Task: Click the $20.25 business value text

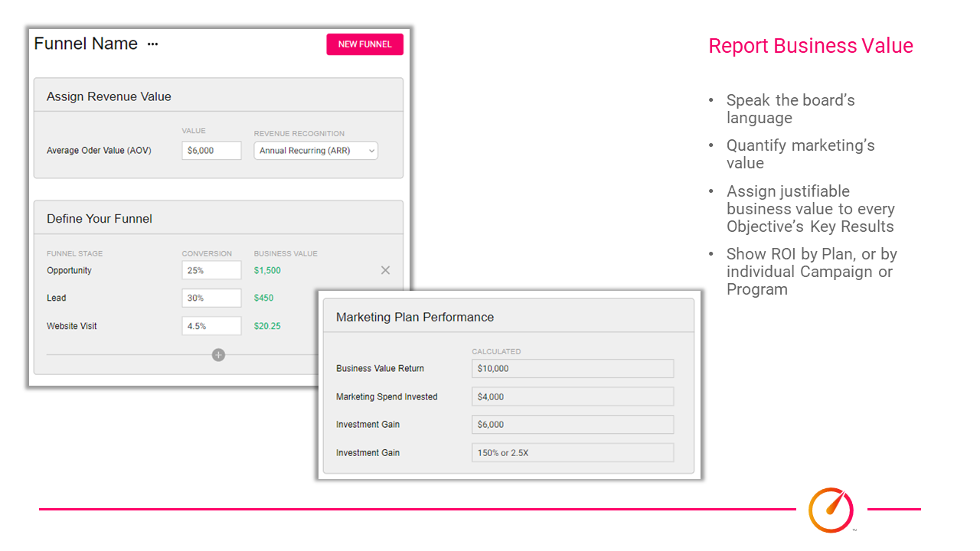Action: tap(267, 326)
